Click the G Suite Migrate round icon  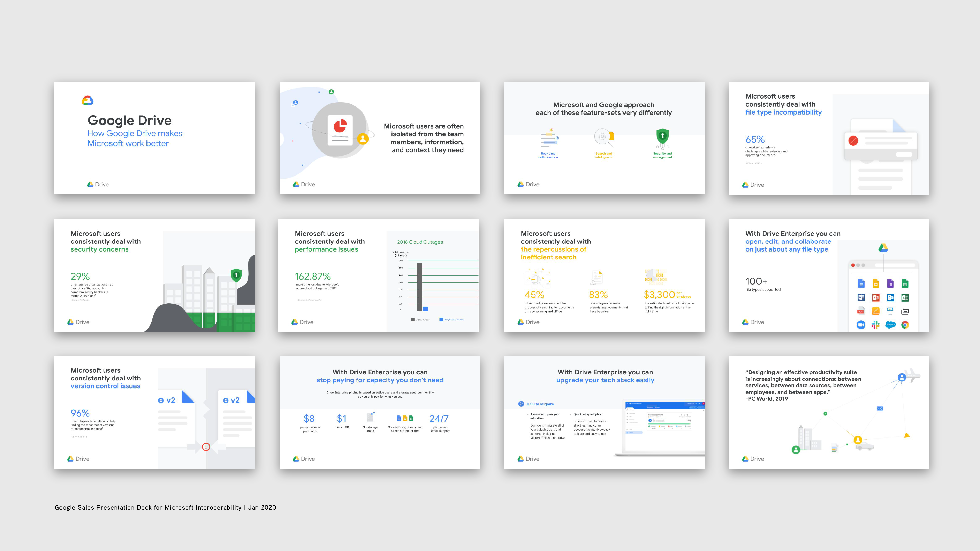[x=521, y=404]
